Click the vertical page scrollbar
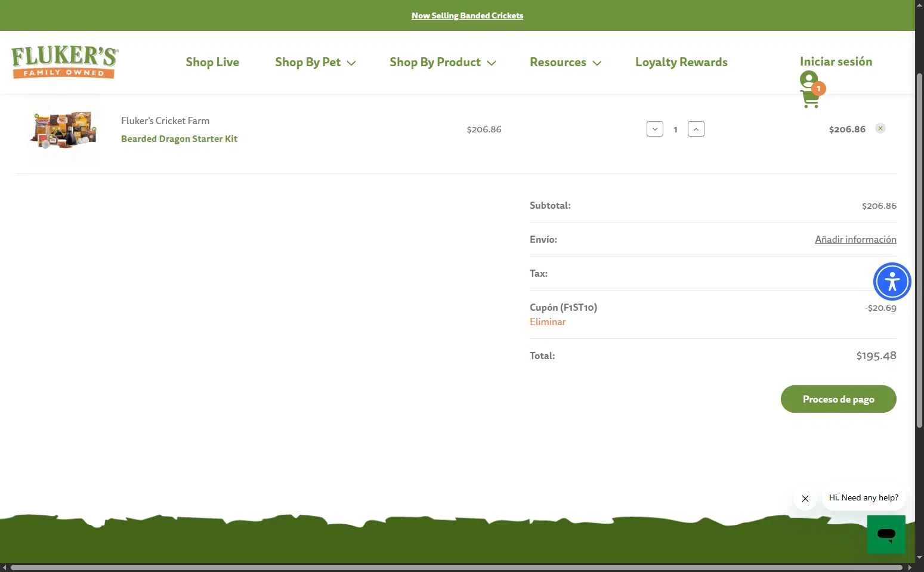Screen dimensions: 924x572 click(x=919, y=249)
